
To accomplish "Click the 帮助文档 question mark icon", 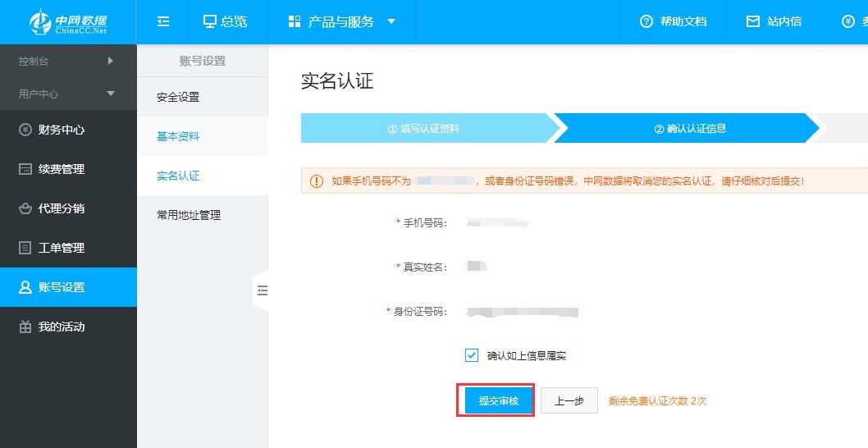I will pos(646,22).
